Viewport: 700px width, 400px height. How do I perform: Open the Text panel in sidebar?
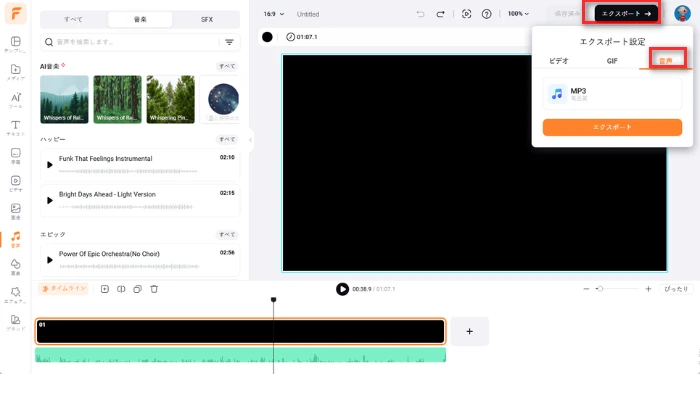pos(15,128)
